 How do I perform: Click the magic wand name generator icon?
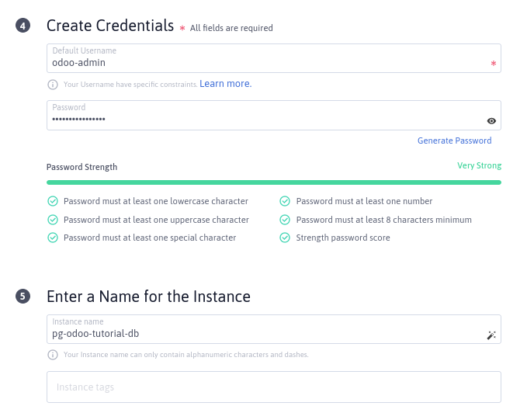tap(491, 335)
